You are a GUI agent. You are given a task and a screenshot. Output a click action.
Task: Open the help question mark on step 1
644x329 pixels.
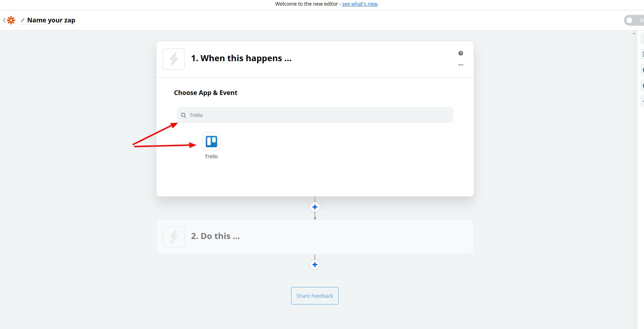pyautogui.click(x=461, y=53)
